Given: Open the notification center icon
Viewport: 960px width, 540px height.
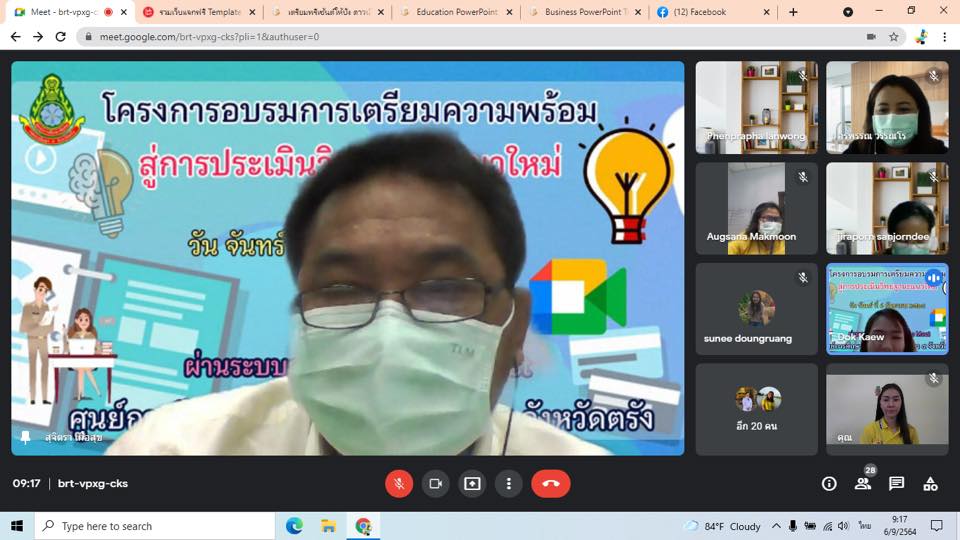Looking at the screenshot, I should [936, 526].
